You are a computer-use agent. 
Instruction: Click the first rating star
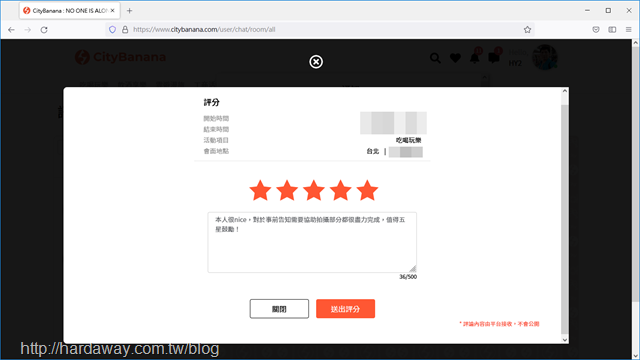coord(260,190)
